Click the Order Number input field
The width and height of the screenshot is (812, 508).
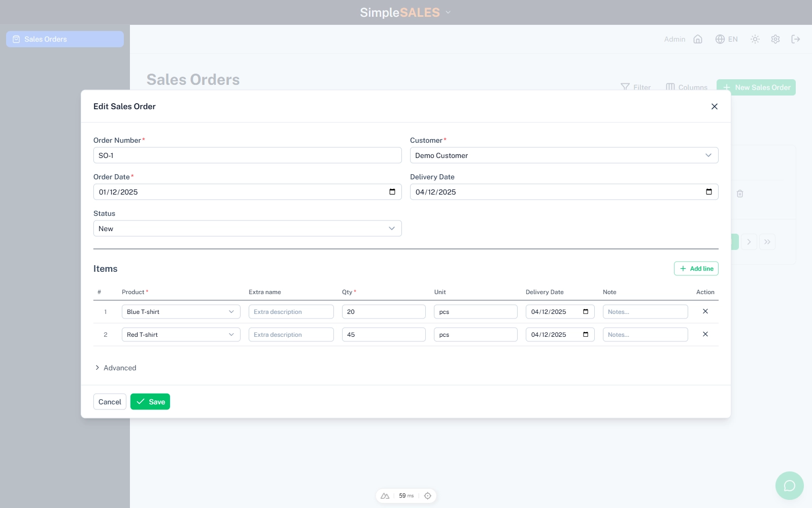click(x=247, y=155)
